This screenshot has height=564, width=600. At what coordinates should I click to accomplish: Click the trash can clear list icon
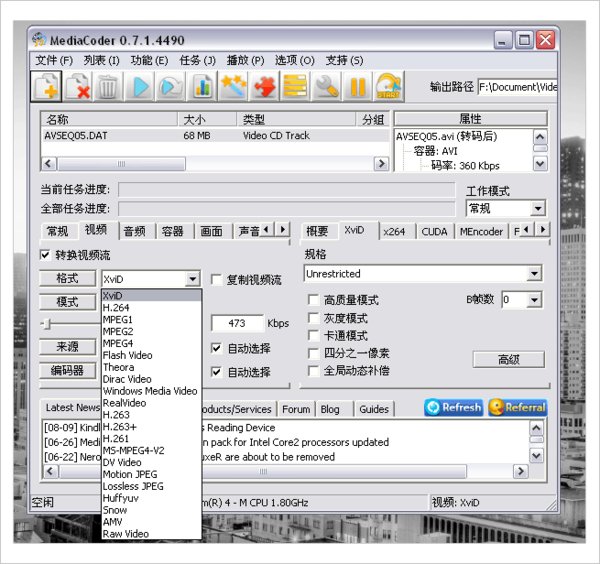108,87
